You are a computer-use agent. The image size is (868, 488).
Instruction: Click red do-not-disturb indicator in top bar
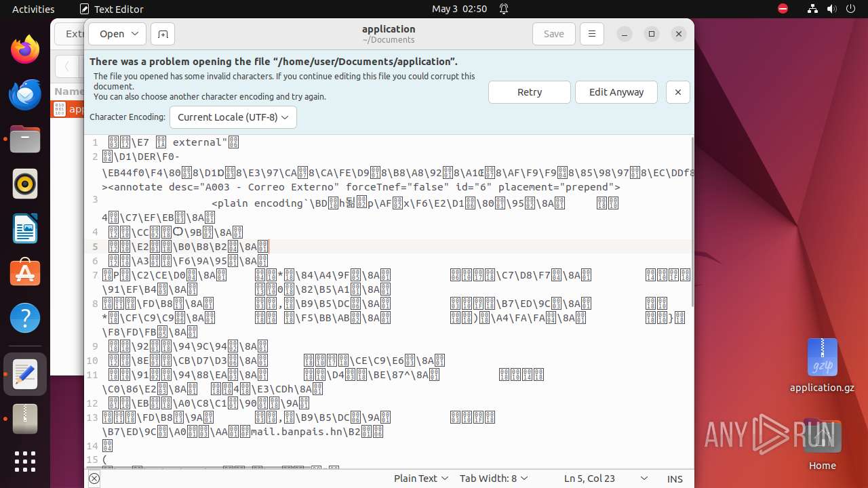(783, 9)
